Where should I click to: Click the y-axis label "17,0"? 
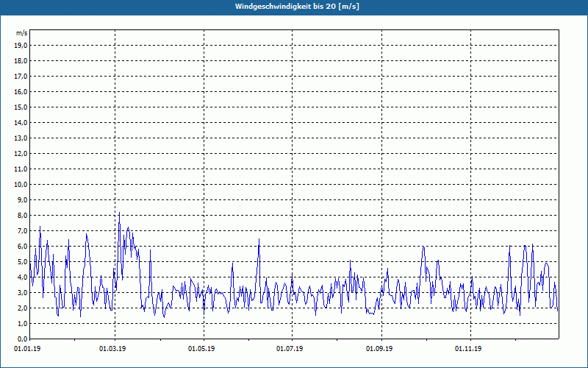pos(21,77)
